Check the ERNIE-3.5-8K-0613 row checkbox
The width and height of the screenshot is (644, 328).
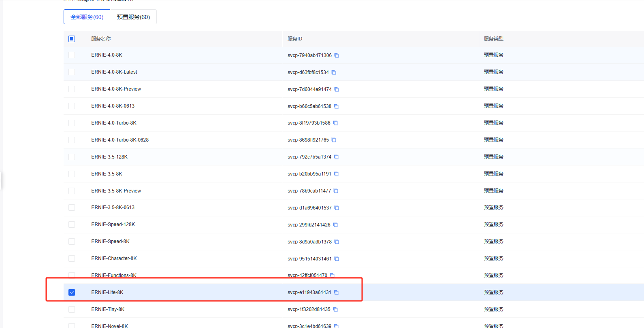(72, 207)
